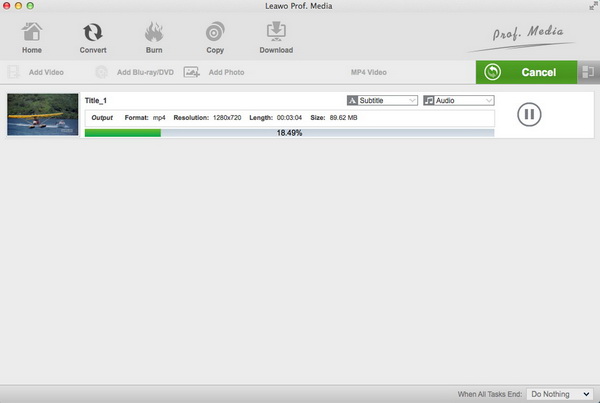Open the Download module

point(276,38)
